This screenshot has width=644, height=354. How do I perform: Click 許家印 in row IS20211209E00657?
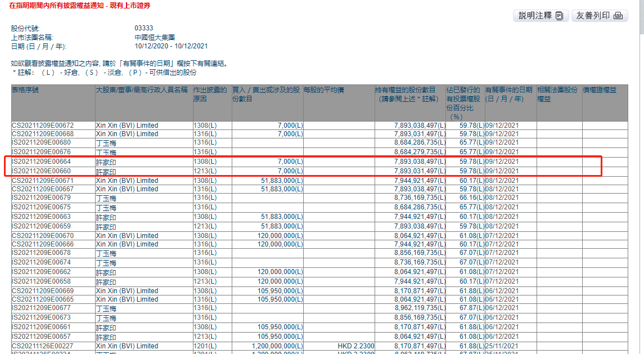pos(106,337)
